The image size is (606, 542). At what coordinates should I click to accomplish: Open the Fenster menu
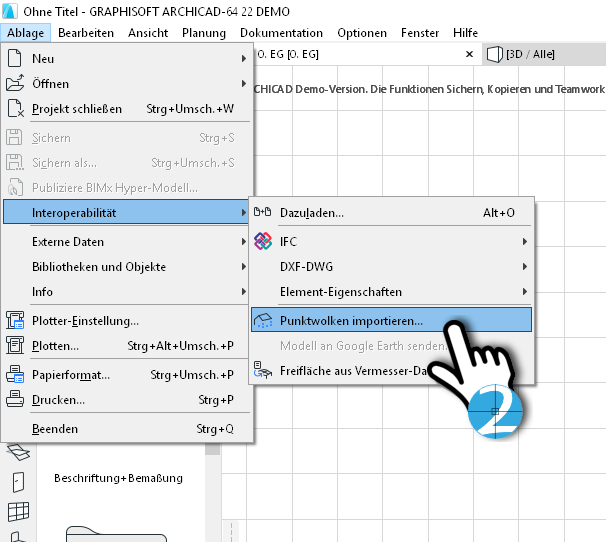tap(420, 33)
